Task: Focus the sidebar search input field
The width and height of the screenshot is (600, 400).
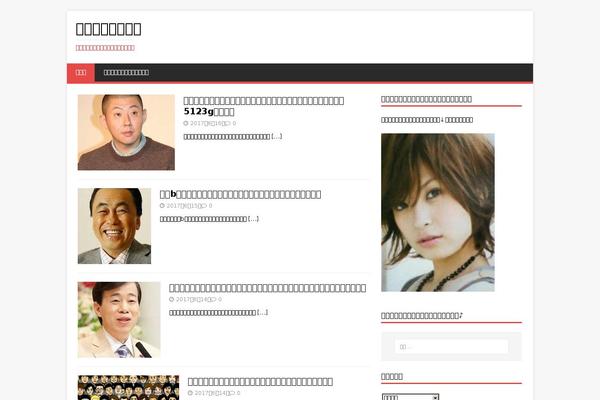Action: [x=452, y=347]
